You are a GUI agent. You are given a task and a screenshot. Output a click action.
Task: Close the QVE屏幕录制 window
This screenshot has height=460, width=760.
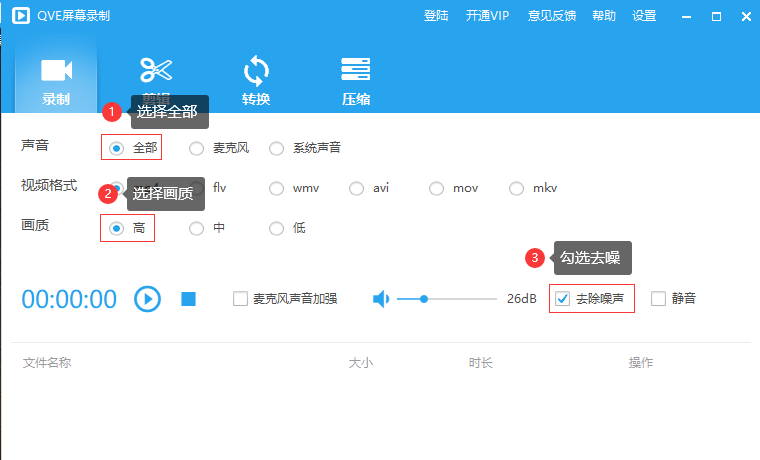(746, 17)
